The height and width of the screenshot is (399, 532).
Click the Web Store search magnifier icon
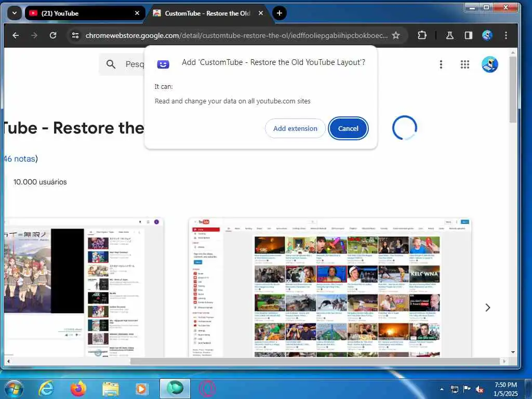[x=111, y=64]
